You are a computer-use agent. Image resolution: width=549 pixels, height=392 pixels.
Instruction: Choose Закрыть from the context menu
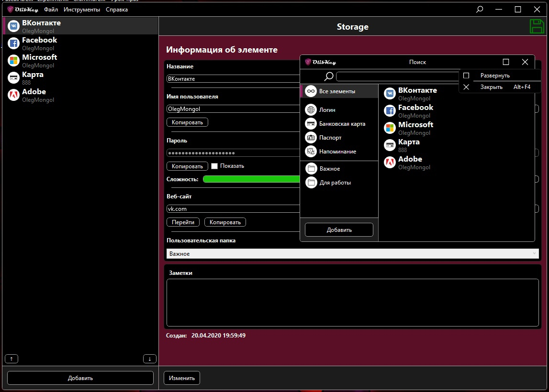[x=500, y=87]
